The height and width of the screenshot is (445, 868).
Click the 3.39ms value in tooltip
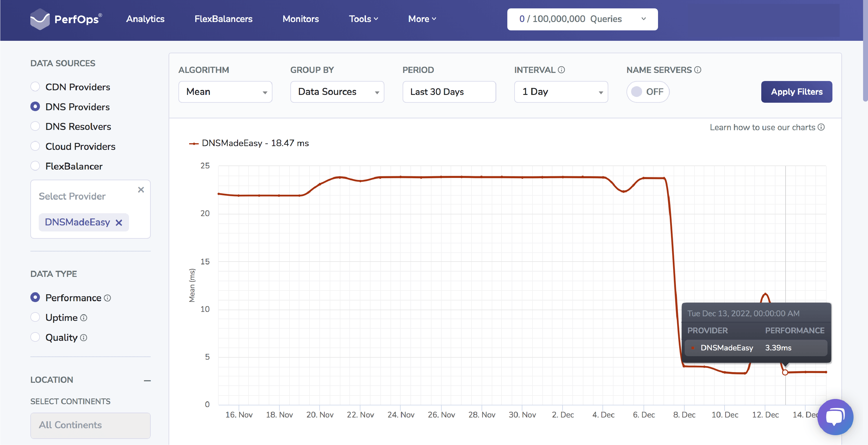(778, 348)
